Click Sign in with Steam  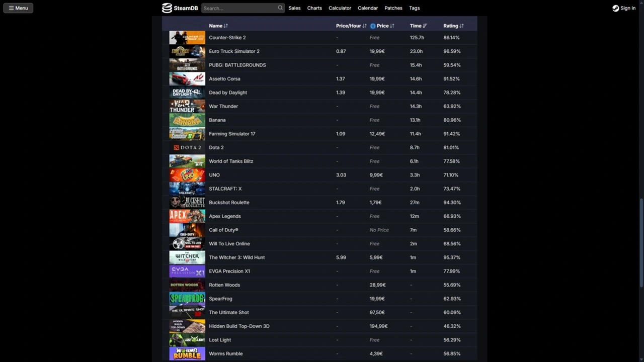[624, 8]
